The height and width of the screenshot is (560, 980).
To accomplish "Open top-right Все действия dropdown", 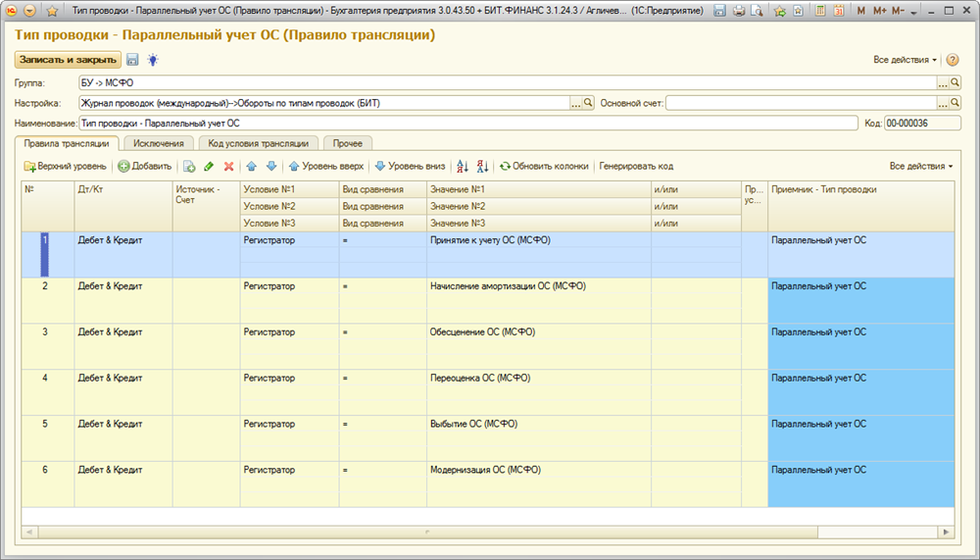I will point(906,60).
